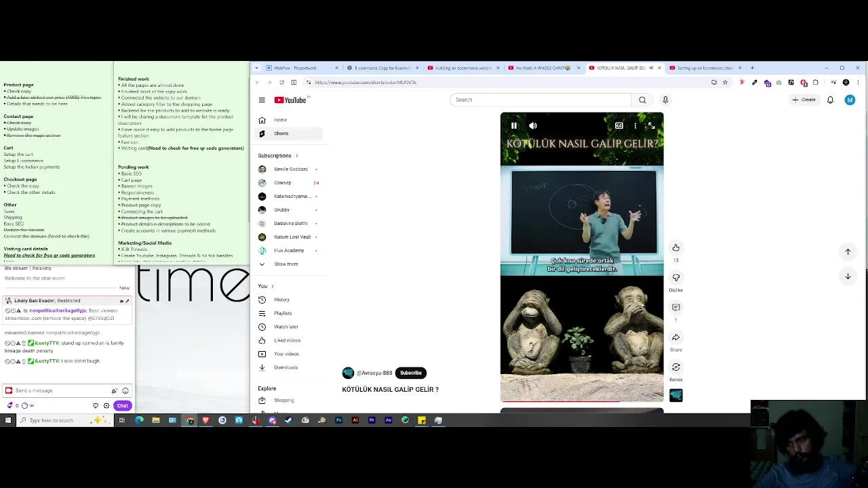Image resolution: width=868 pixels, height=488 pixels.
Task: Open the Cowsep subscription channel
Action: tap(290, 182)
